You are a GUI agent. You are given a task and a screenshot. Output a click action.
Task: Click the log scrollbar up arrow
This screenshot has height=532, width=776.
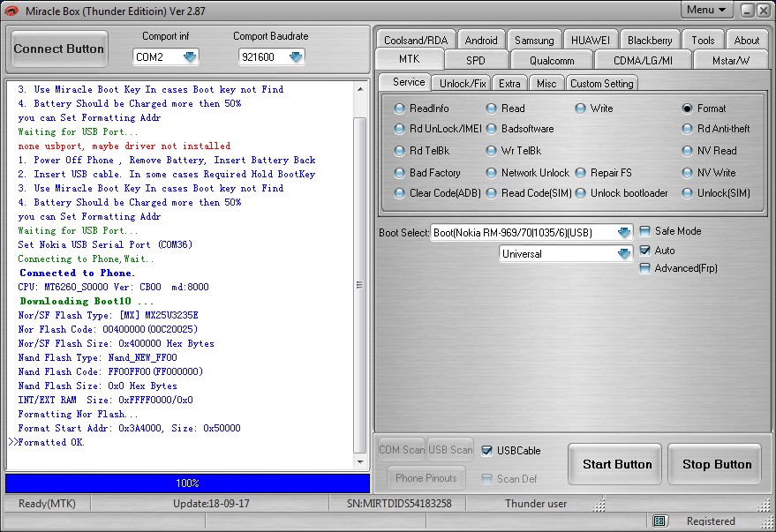pyautogui.click(x=360, y=89)
